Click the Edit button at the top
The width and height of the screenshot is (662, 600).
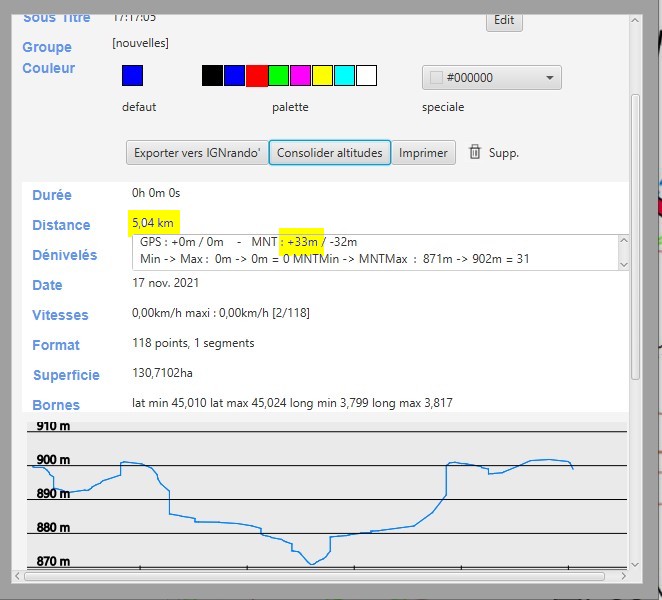(504, 20)
